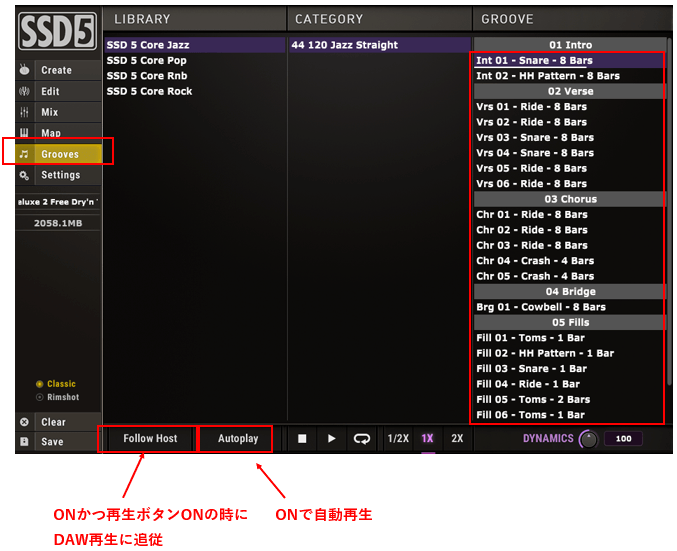This screenshot has height=551, width=677.
Task: Toggle the loop playback button
Action: 361,439
